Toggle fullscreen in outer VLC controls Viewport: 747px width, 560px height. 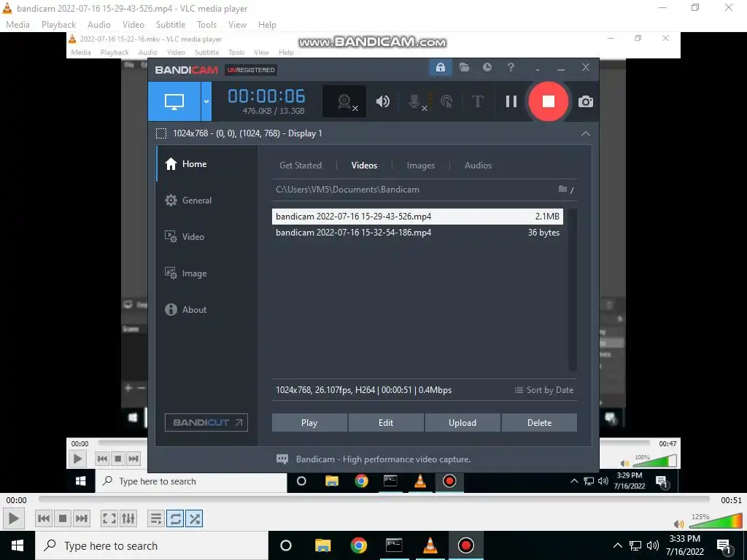(x=109, y=518)
